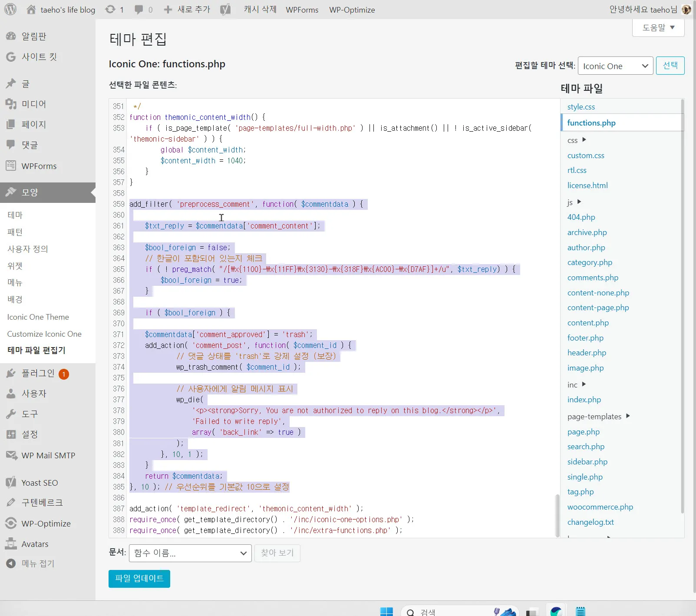Open the Iconic One theme selection dropdown
This screenshot has width=696, height=616.
click(x=615, y=66)
